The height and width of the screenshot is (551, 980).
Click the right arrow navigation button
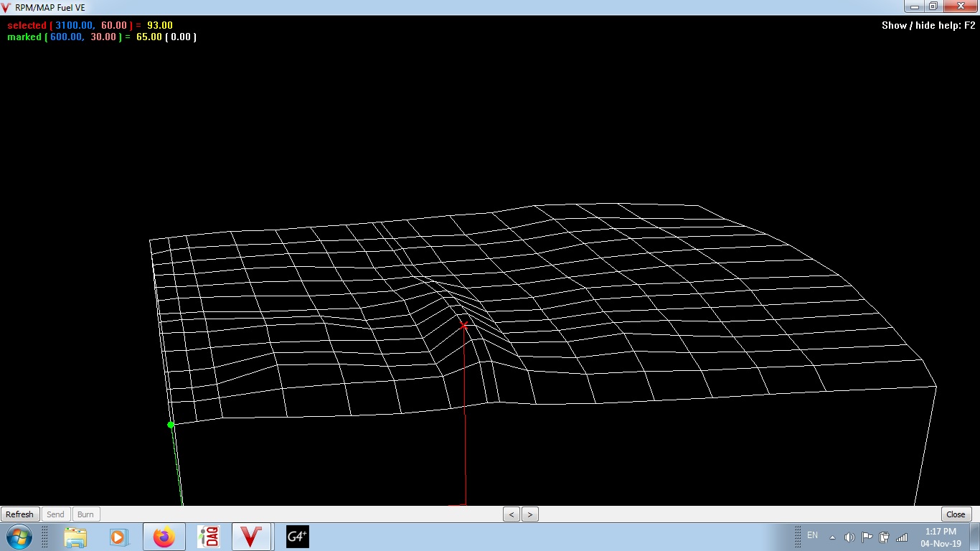pos(530,514)
